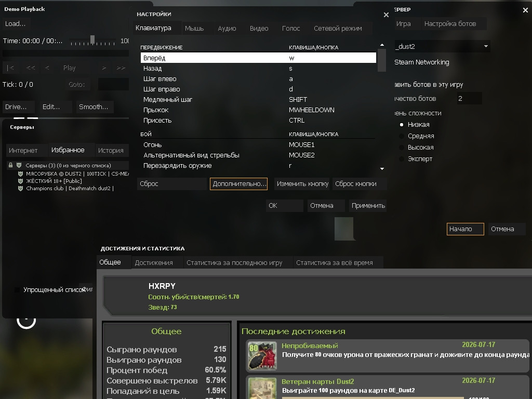Select the Прыжок keybinding row
532x399 pixels.
tap(258, 110)
